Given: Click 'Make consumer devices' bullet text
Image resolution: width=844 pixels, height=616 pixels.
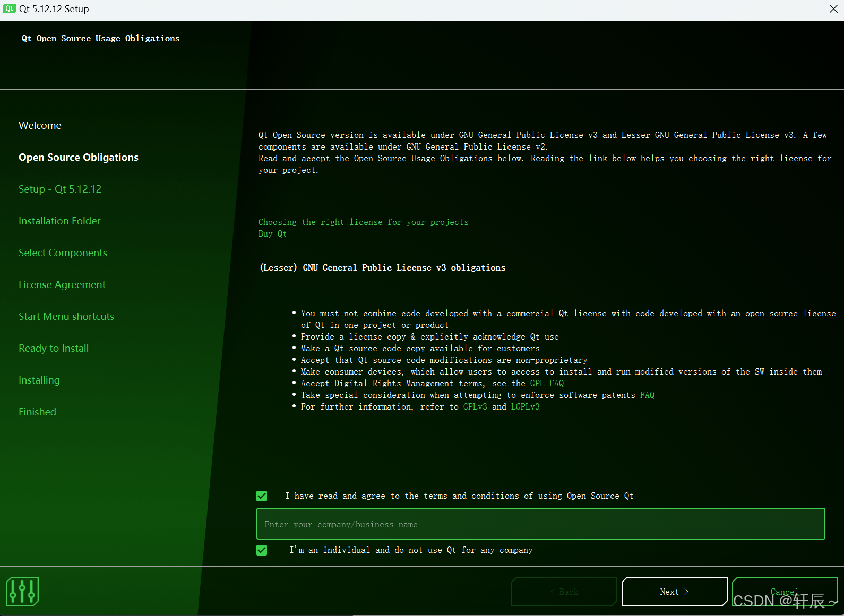Looking at the screenshot, I should click(562, 372).
